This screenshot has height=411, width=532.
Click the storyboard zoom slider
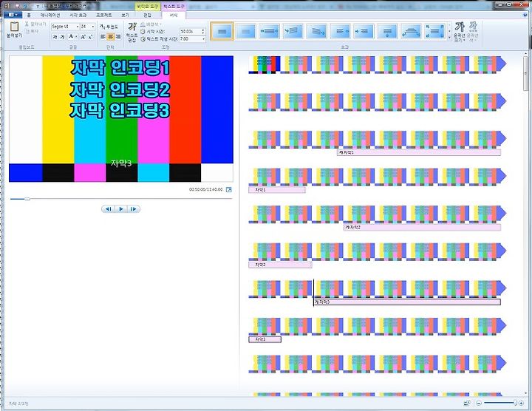[x=516, y=403]
